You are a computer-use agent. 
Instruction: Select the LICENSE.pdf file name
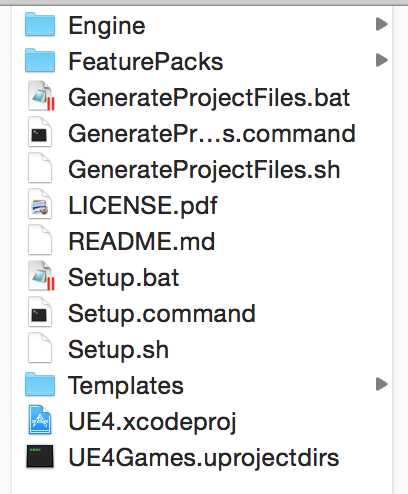click(x=143, y=206)
